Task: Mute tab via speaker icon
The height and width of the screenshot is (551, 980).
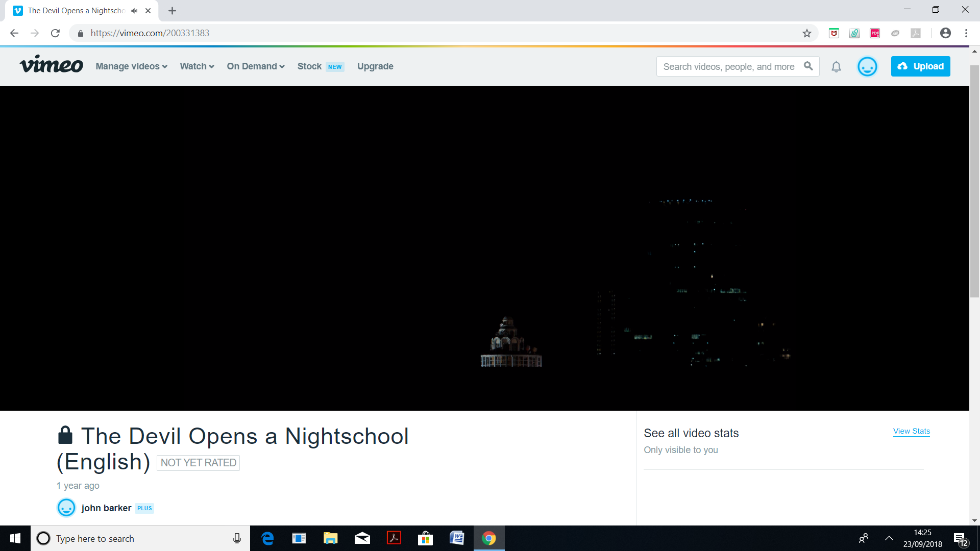Action: 134,11
